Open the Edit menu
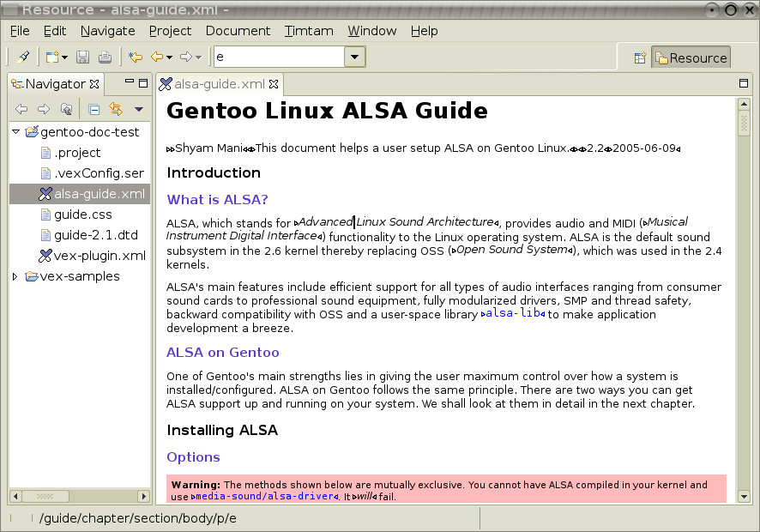Viewport: 760px width, 532px height. (55, 31)
